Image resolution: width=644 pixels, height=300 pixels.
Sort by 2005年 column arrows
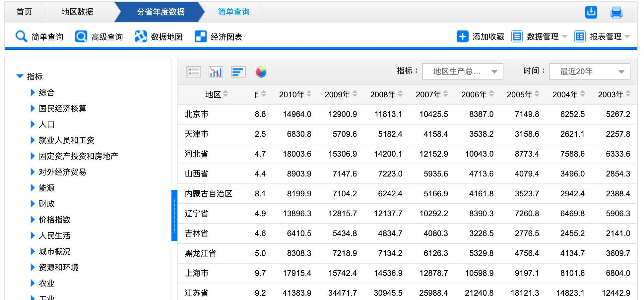(x=537, y=94)
